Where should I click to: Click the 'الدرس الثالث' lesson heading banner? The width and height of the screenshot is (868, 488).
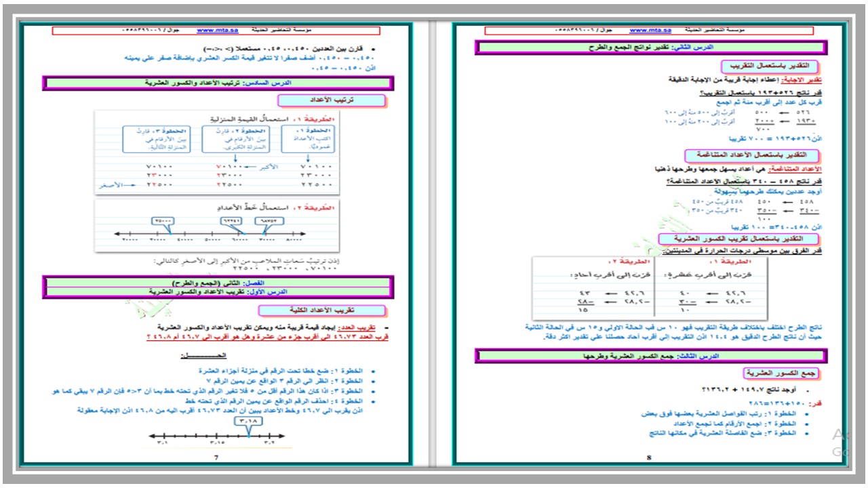point(650,356)
